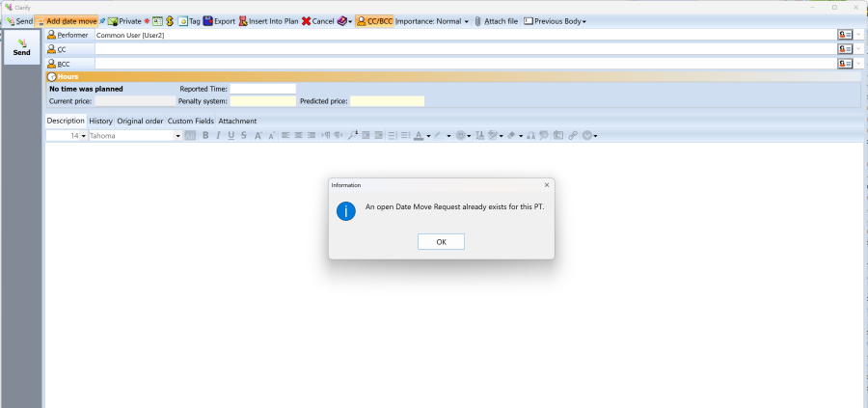Toggle the Private message option
868x408 pixels.
click(x=124, y=21)
